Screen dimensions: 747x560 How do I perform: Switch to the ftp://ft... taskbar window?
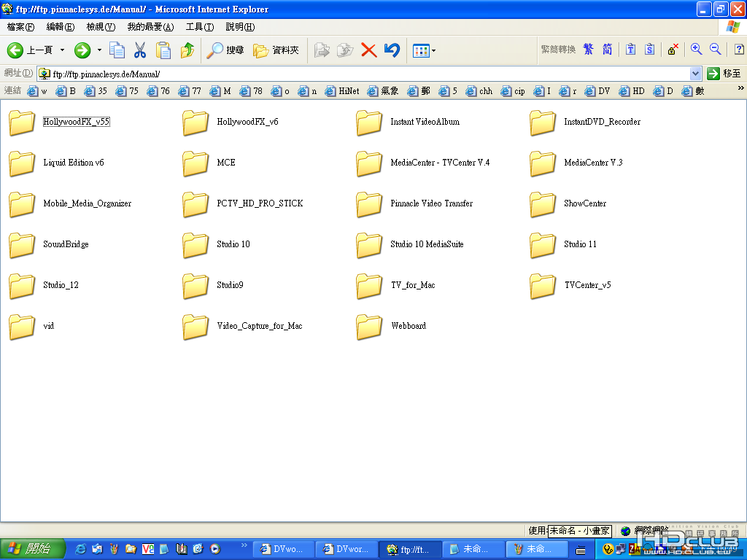(410, 550)
